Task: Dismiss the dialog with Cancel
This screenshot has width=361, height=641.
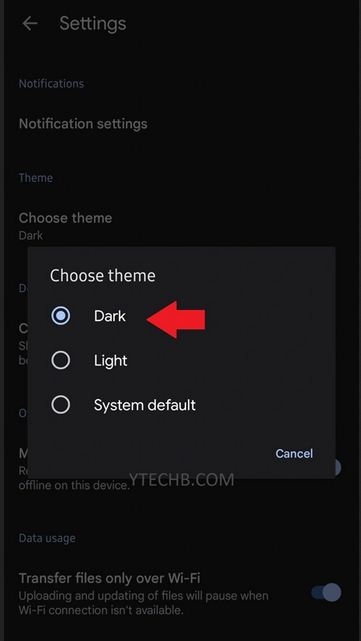Action: [294, 453]
